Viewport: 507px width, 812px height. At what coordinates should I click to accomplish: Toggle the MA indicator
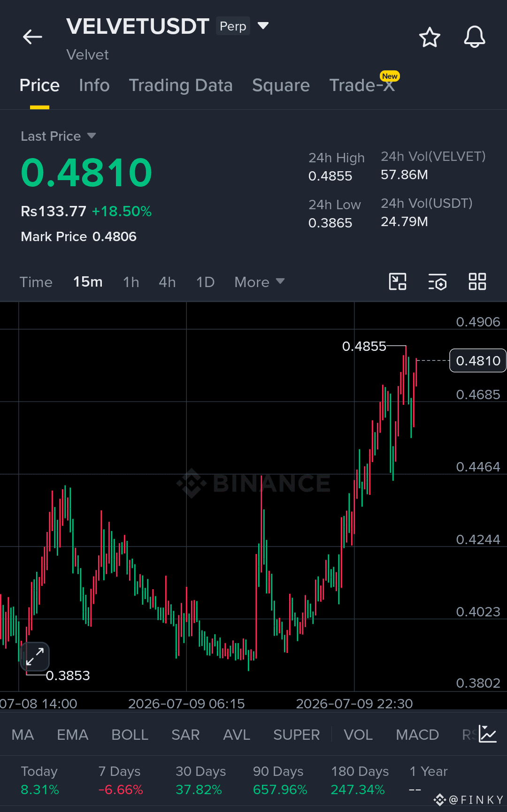pos(23,735)
